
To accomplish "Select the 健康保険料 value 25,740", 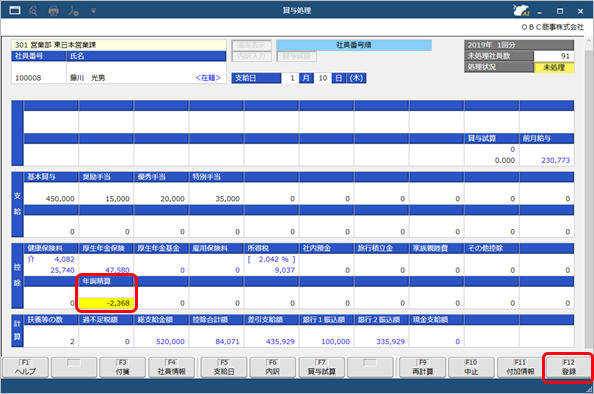I will pyautogui.click(x=63, y=270).
